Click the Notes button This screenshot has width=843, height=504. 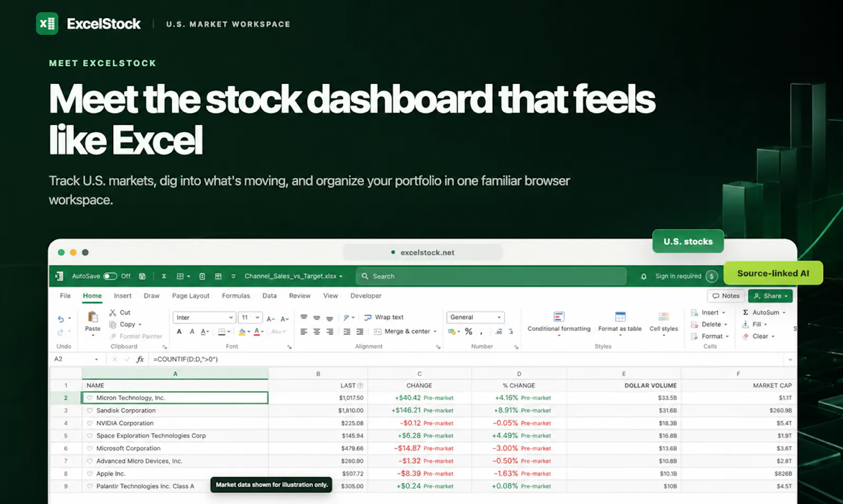coord(726,296)
